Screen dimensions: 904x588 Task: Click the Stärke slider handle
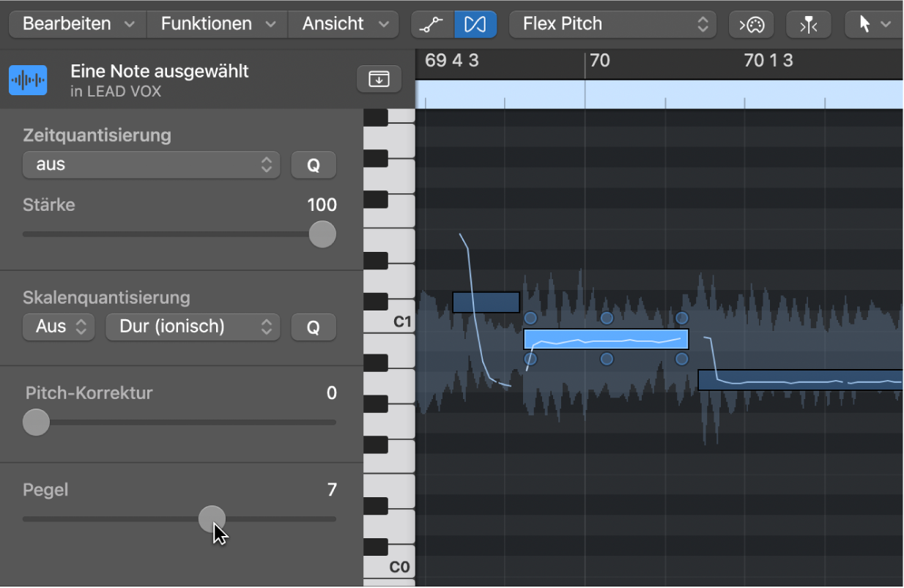pyautogui.click(x=322, y=234)
